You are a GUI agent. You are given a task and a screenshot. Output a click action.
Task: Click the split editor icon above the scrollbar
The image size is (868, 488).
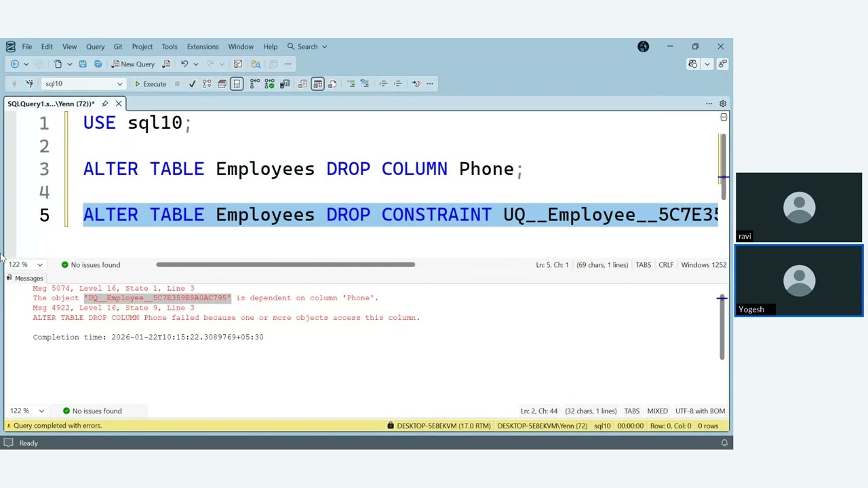point(724,118)
